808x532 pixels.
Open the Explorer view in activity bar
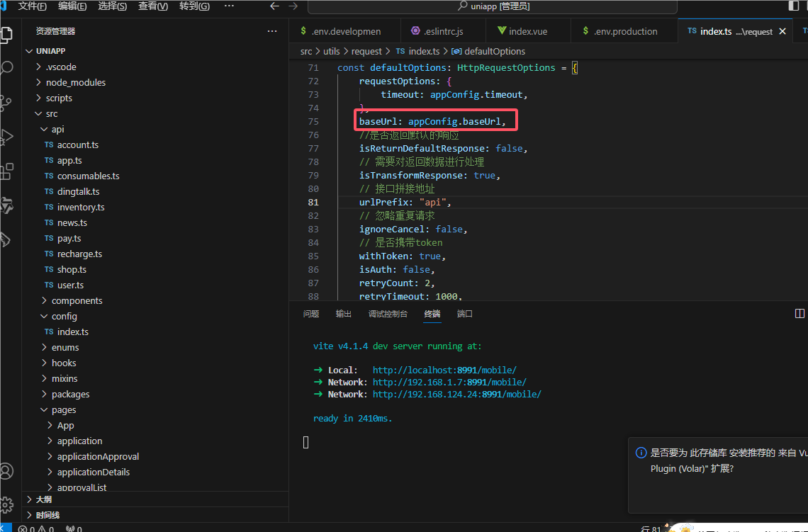click(x=6, y=35)
